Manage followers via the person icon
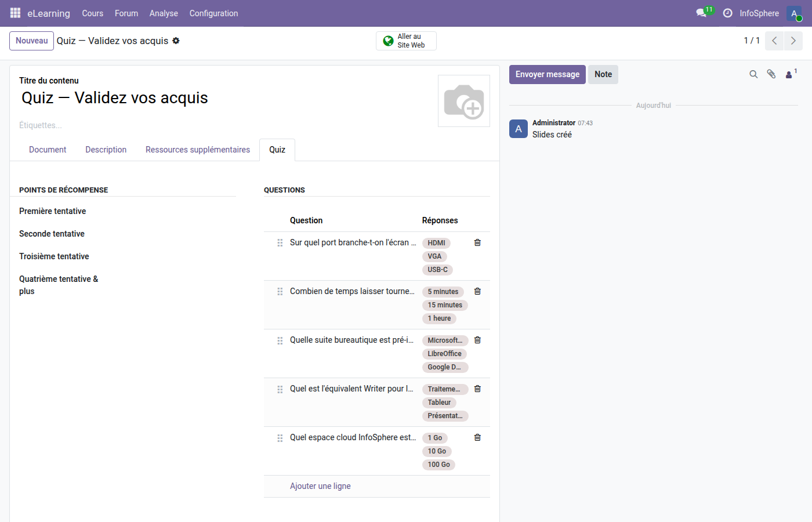 point(789,74)
